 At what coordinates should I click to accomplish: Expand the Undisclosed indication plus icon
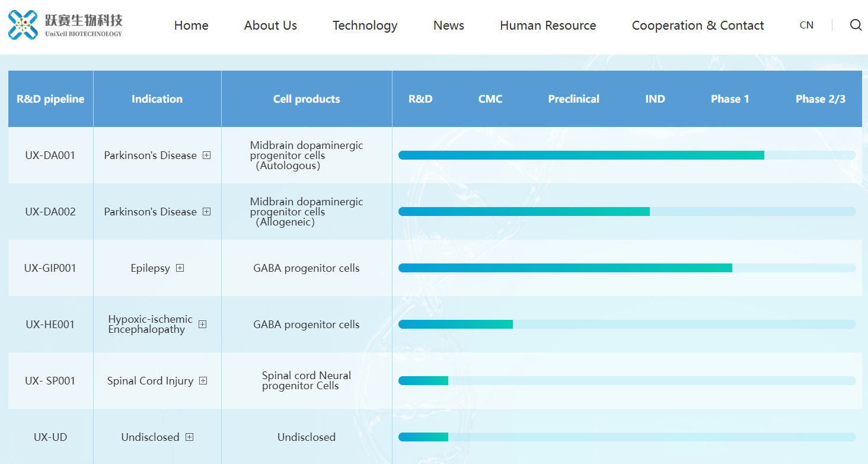189,437
